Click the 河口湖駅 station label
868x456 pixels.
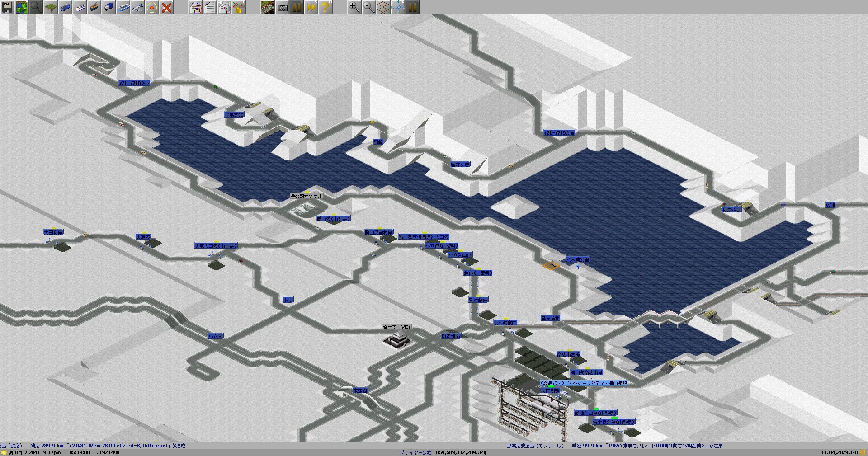(551, 390)
